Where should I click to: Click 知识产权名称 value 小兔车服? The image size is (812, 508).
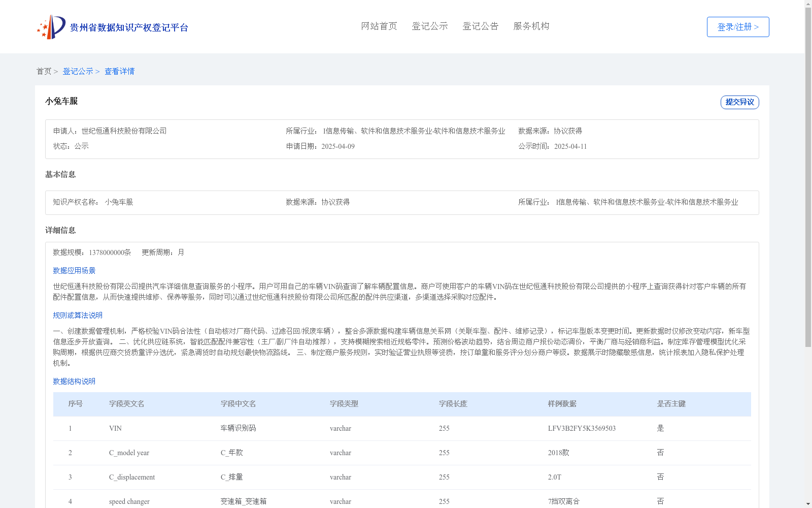[119, 202]
